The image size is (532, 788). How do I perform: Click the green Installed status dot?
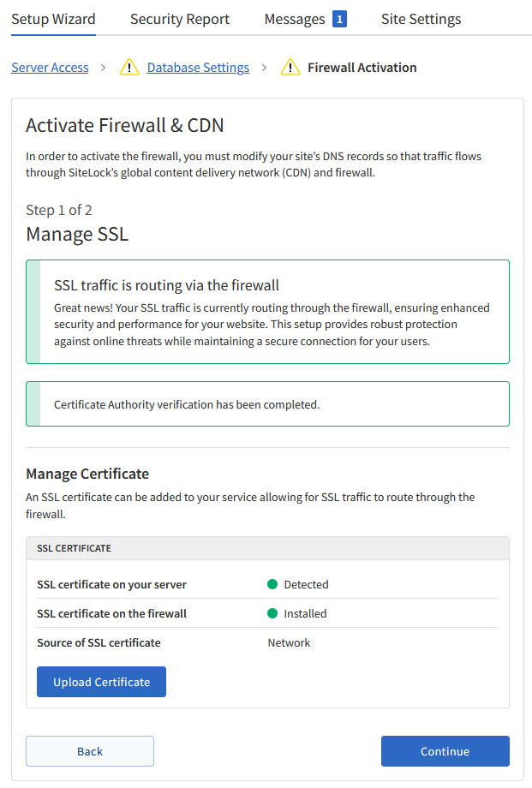(272, 613)
